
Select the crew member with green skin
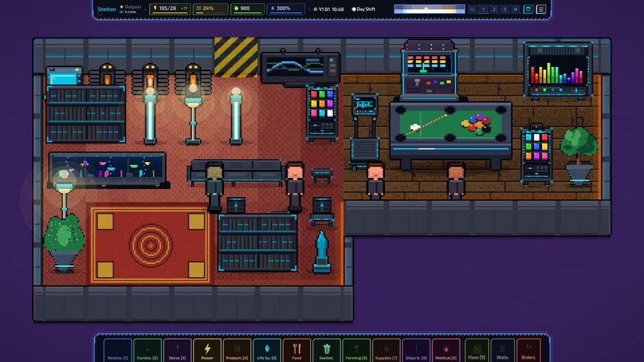(214, 187)
